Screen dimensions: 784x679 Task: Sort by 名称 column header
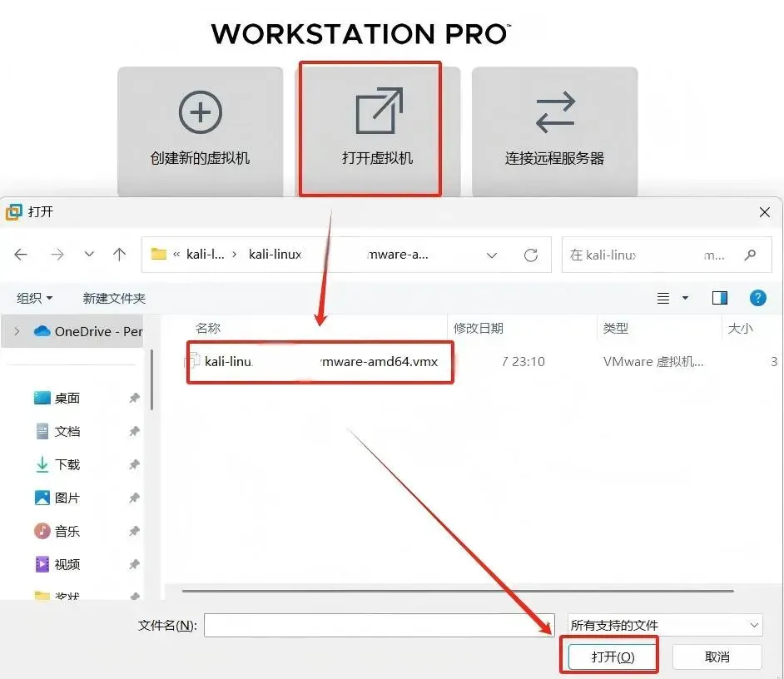tap(207, 328)
